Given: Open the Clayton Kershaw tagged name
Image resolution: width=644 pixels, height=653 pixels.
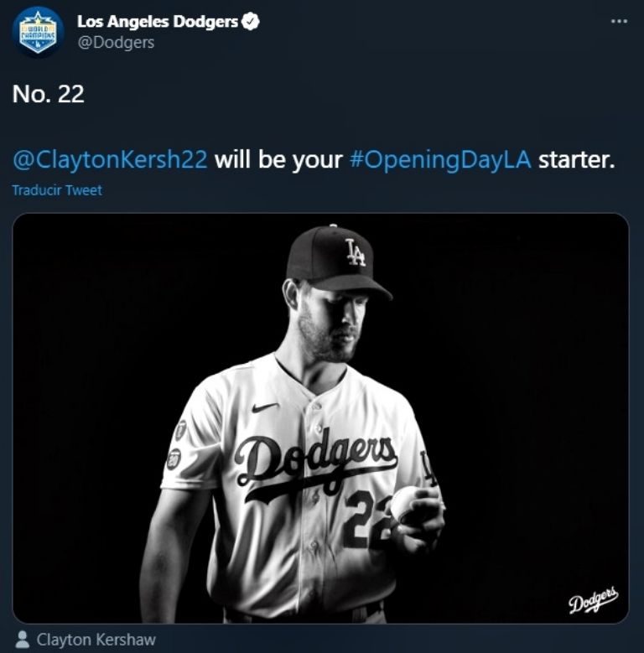Looking at the screenshot, I should (x=96, y=640).
